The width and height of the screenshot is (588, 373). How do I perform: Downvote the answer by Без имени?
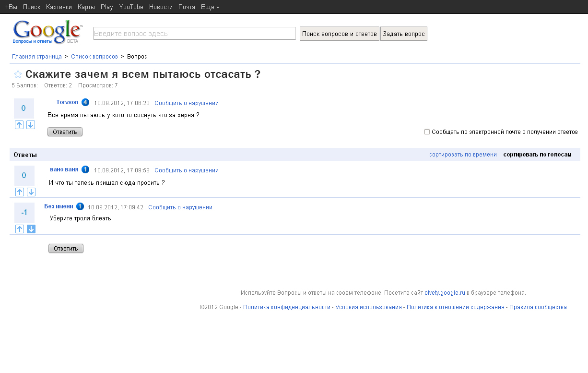31,229
